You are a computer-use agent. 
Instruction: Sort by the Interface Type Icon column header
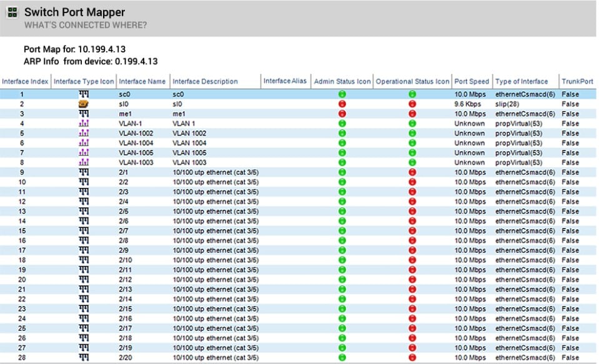pos(84,81)
